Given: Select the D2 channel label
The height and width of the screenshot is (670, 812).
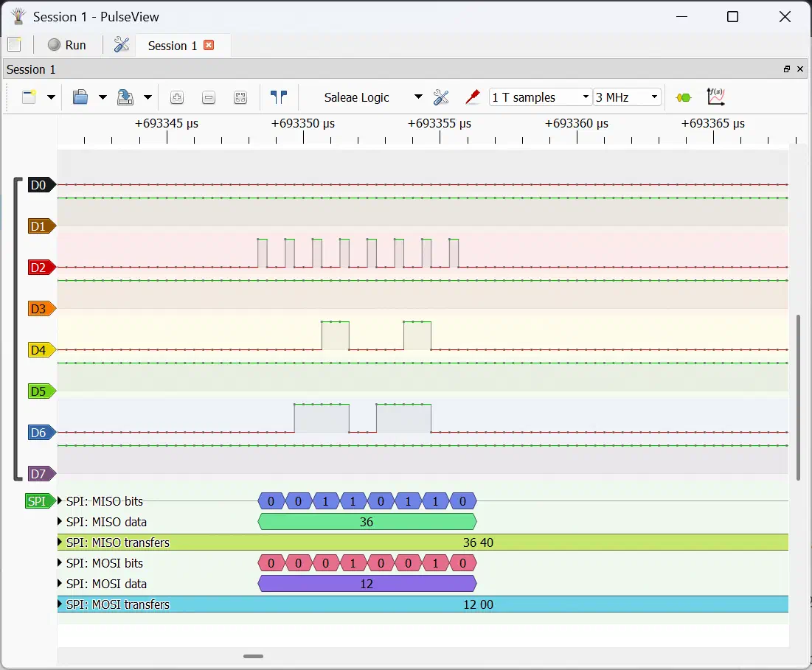Looking at the screenshot, I should tap(41, 268).
